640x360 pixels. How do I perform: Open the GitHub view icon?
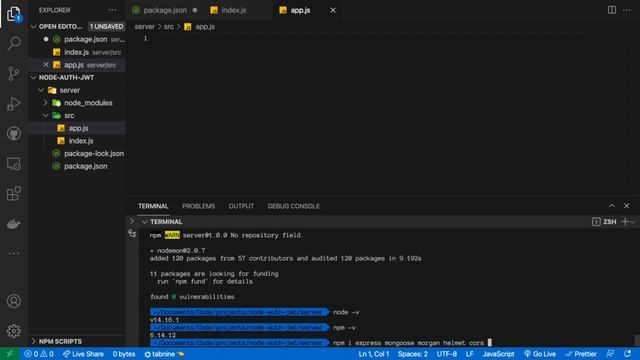(14, 133)
